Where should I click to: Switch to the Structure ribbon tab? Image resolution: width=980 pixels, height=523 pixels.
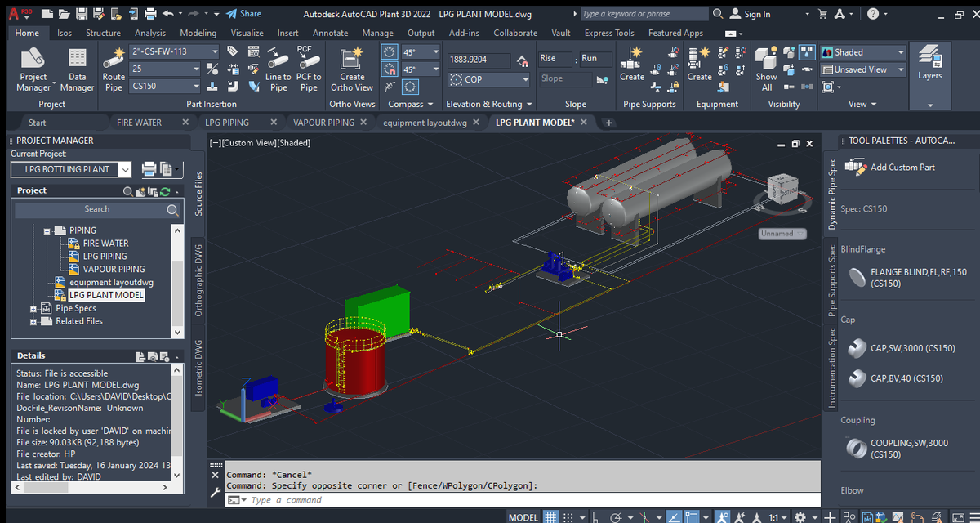pos(103,33)
